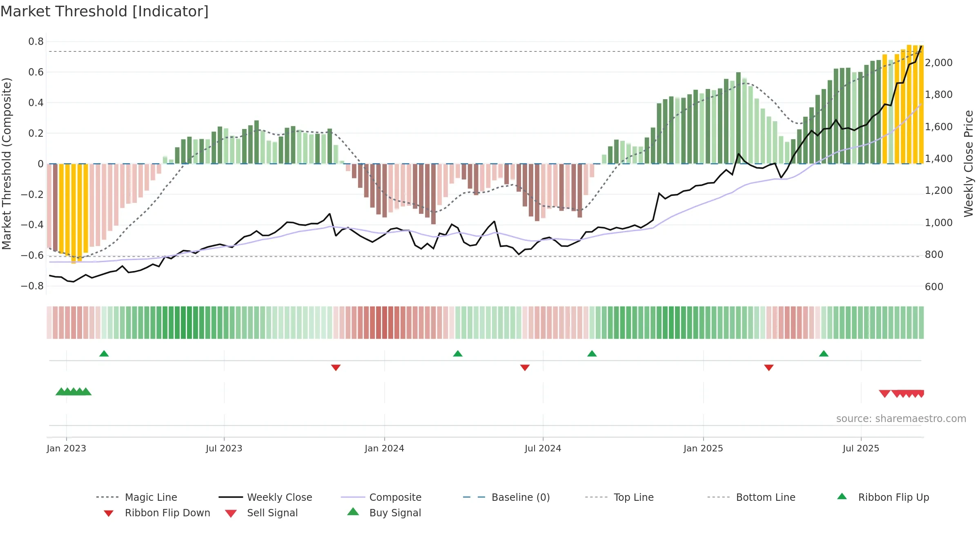Click the ribbon flip down marker near March 2025
The height and width of the screenshot is (551, 980).
click(x=769, y=368)
